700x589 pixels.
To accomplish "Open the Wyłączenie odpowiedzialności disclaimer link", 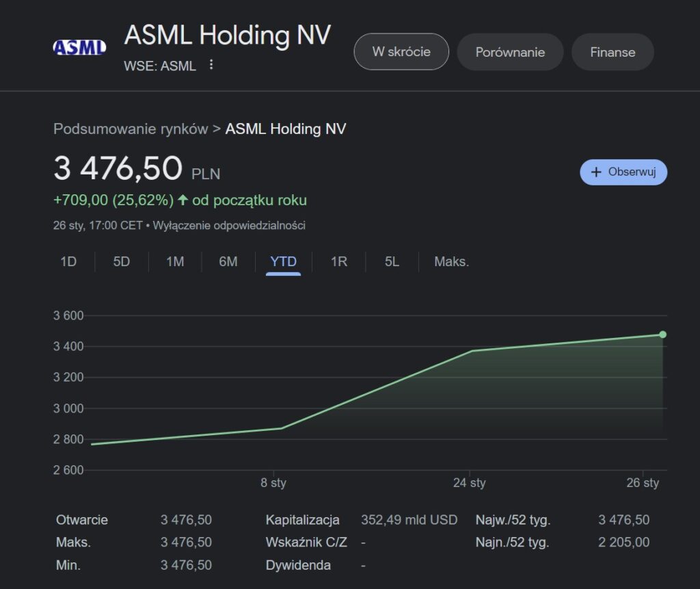I will pos(229,225).
